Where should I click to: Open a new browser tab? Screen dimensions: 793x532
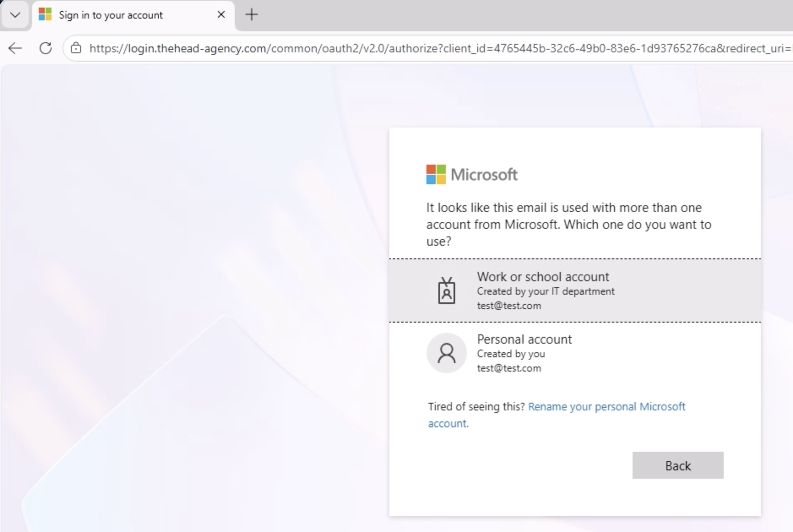point(251,15)
